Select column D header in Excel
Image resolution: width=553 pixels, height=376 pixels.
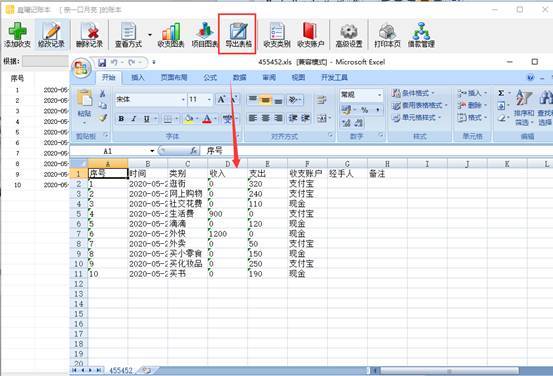click(227, 164)
